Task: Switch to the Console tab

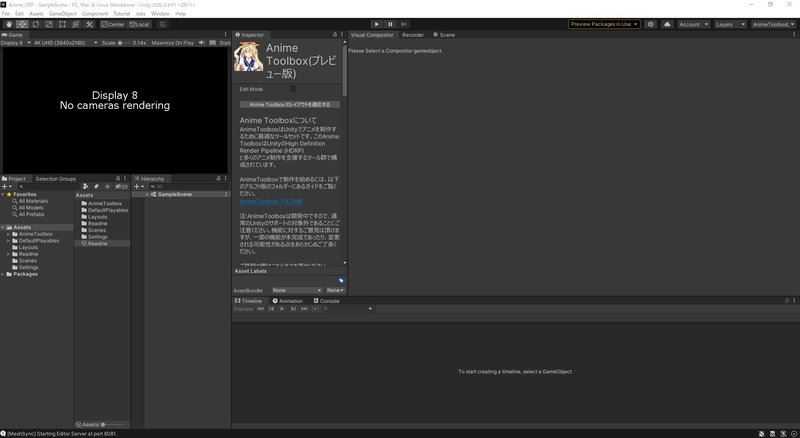Action: tap(327, 301)
